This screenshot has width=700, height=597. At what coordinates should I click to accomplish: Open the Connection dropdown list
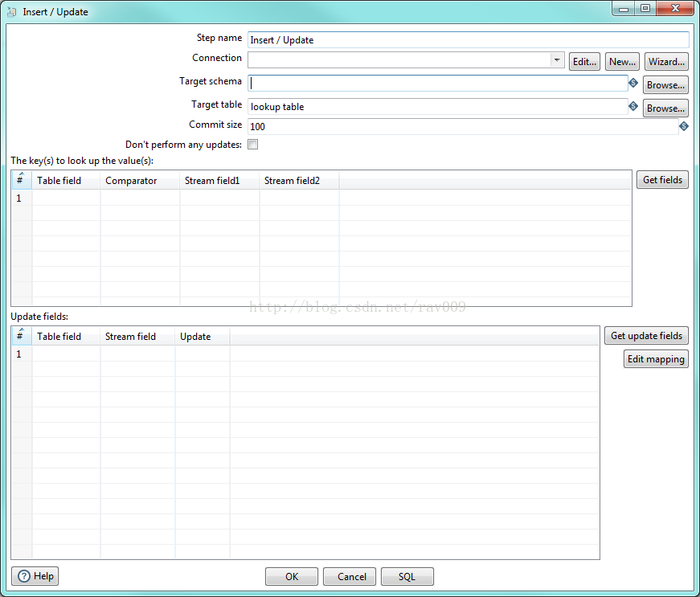pyautogui.click(x=557, y=59)
